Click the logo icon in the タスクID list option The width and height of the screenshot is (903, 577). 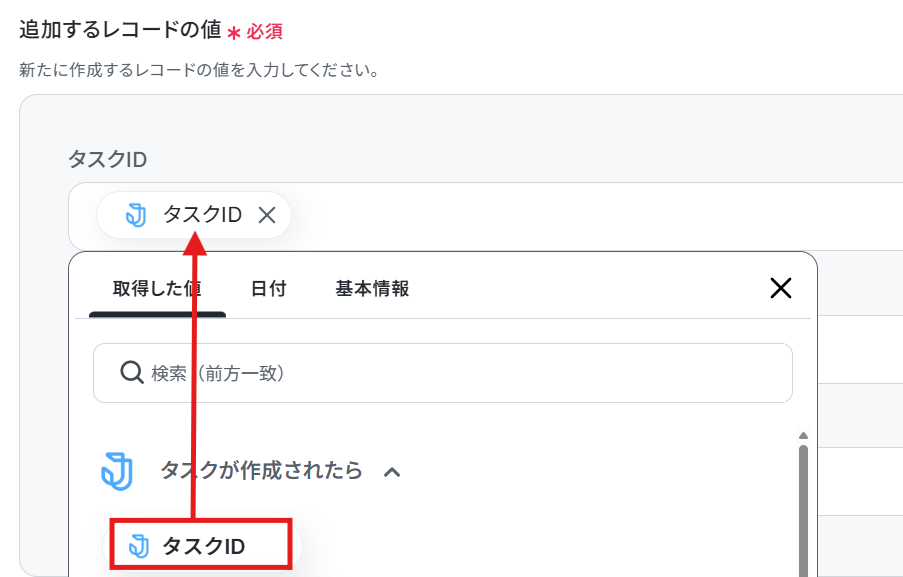(x=139, y=546)
